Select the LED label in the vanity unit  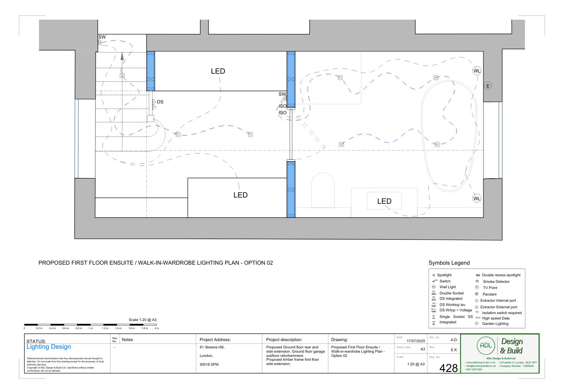click(x=384, y=201)
